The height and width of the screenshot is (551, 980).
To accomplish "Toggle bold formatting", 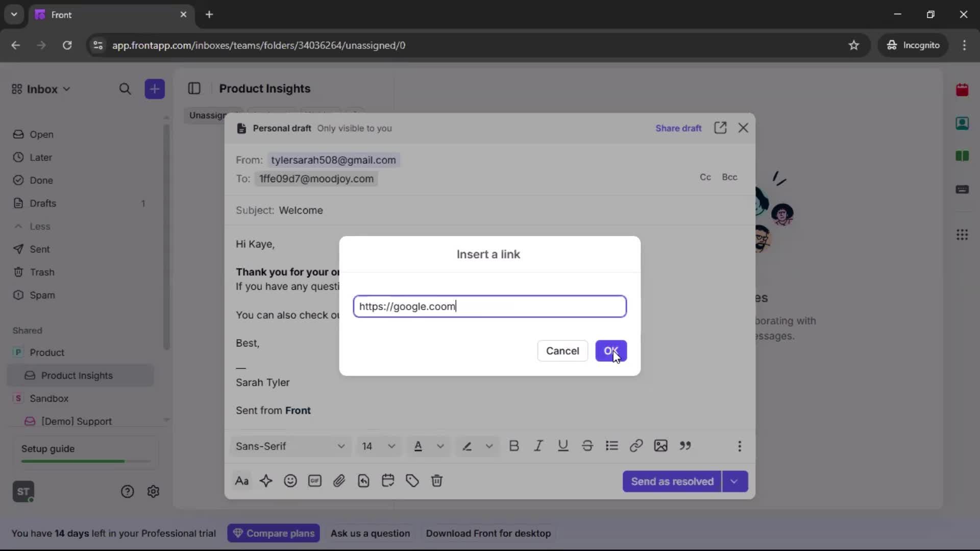I will click(514, 446).
